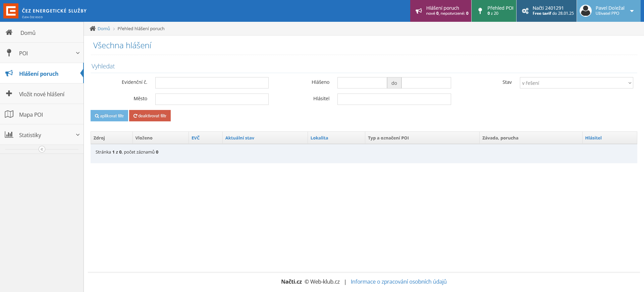The image size is (644, 292).
Task: Expand the Statistiky sidebar submenu
Action: click(x=77, y=135)
